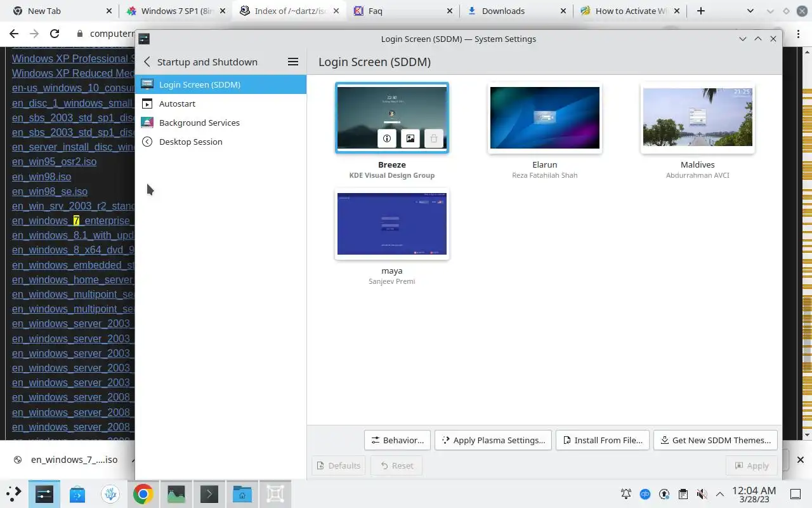Screen dimensions: 812x508
Task: Select the maya login theme
Action: [x=392, y=224]
